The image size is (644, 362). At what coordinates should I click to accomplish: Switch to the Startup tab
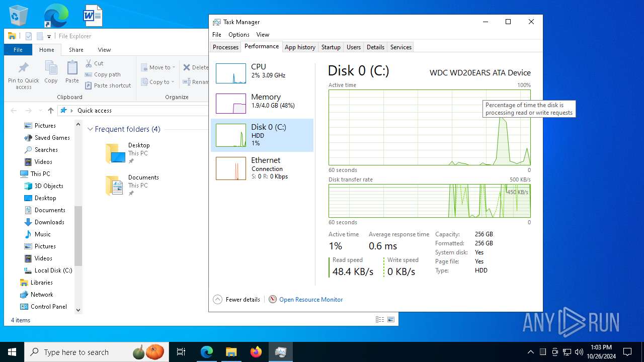coord(331,47)
